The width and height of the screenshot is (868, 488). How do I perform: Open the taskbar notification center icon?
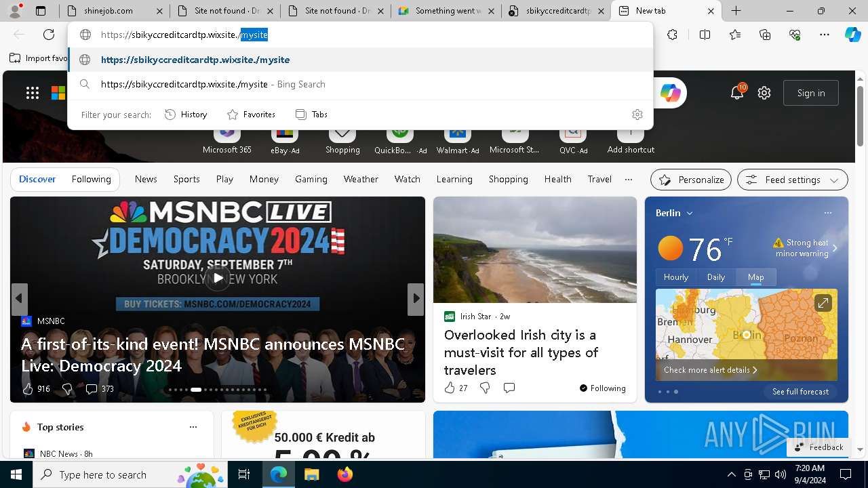click(846, 474)
